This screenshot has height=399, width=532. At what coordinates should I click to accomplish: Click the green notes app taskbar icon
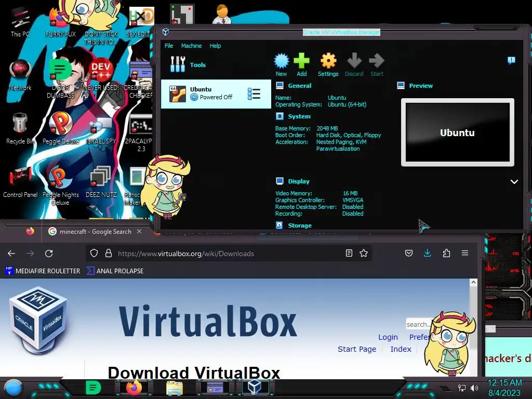tap(94, 388)
